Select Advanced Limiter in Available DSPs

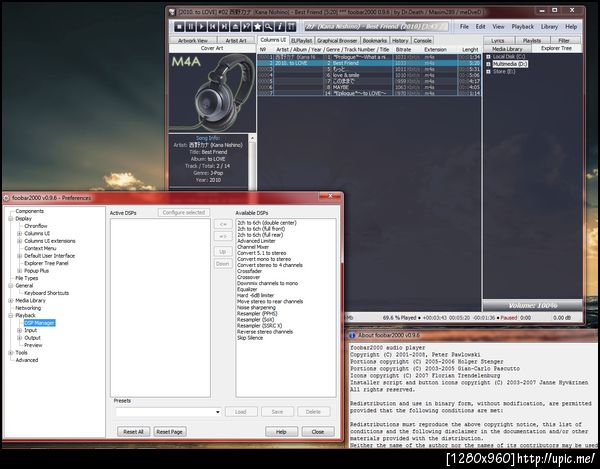[x=256, y=241]
